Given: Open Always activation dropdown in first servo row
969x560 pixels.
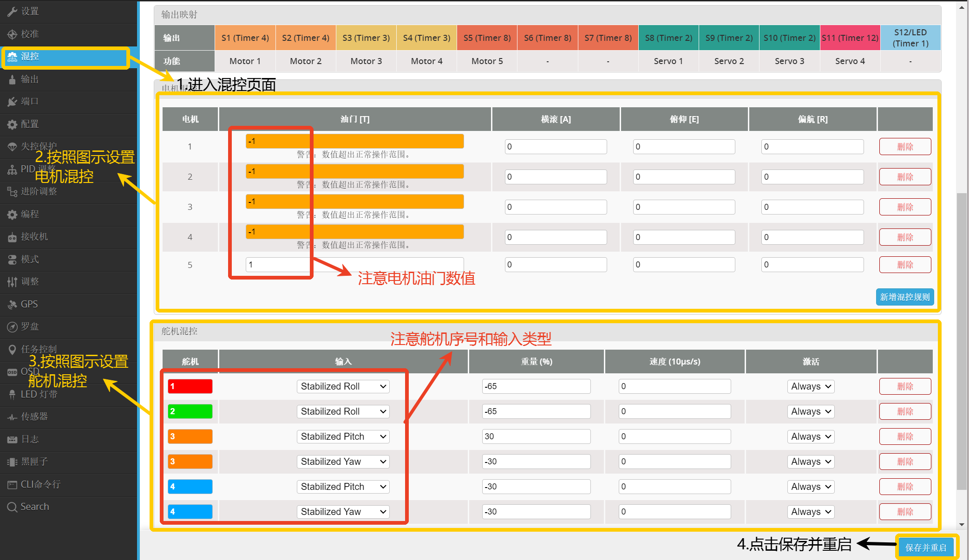Looking at the screenshot, I should coord(811,386).
